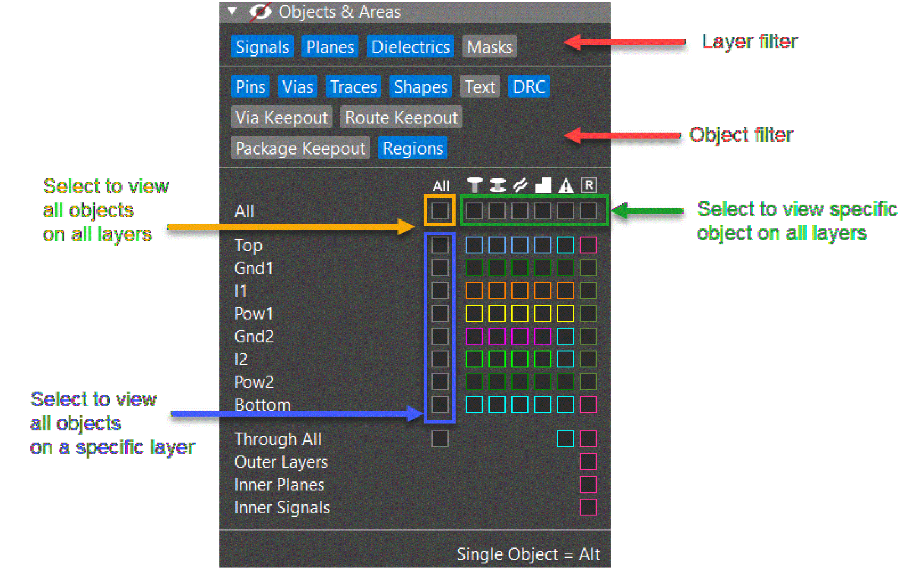The width and height of the screenshot is (924, 568).
Task: Check the All-column box for Gnd2 layer
Action: click(440, 336)
